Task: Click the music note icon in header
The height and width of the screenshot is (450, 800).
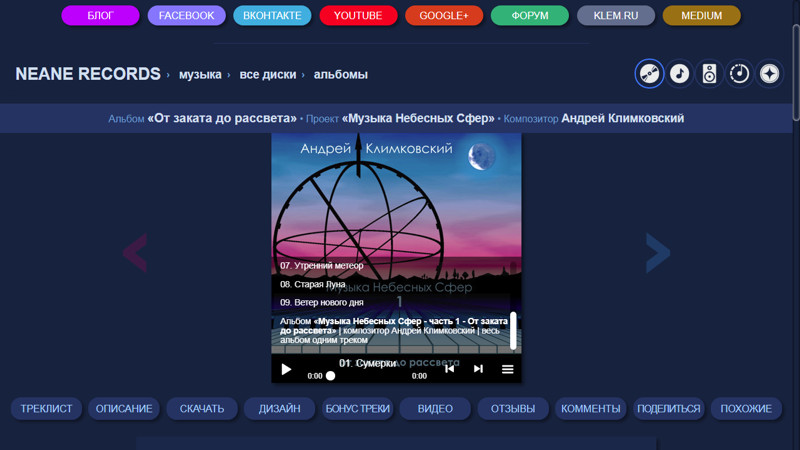Action: (679, 74)
